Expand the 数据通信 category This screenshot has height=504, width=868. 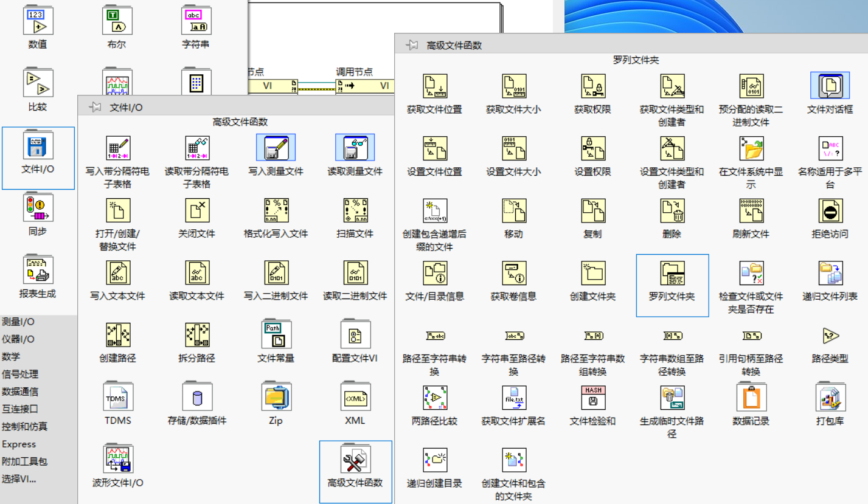tap(20, 392)
